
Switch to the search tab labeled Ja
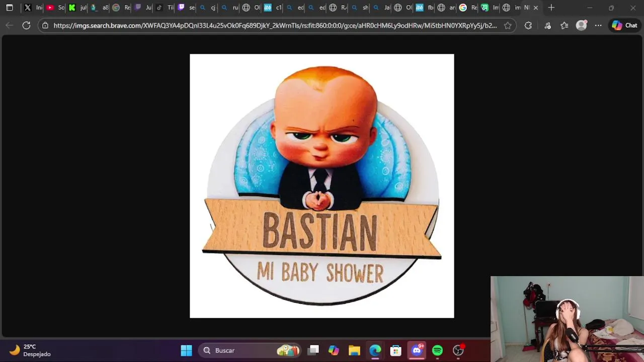[x=381, y=8]
